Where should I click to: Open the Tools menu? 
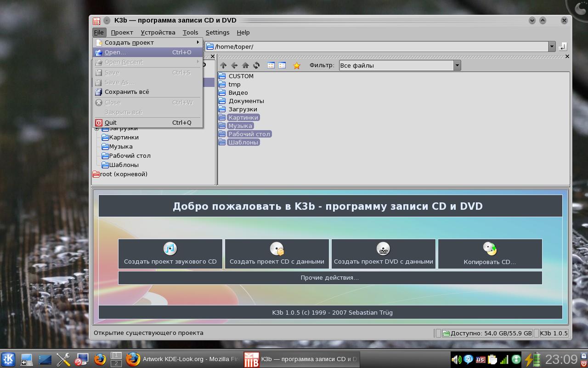pos(190,33)
